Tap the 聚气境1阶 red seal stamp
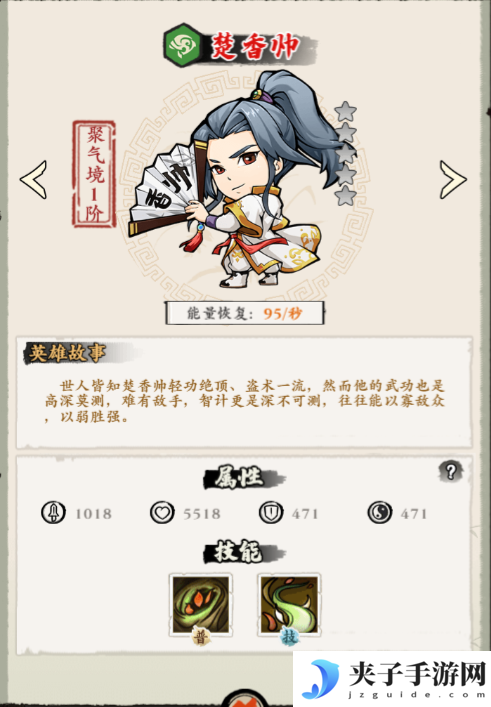The width and height of the screenshot is (491, 707). pos(94,174)
